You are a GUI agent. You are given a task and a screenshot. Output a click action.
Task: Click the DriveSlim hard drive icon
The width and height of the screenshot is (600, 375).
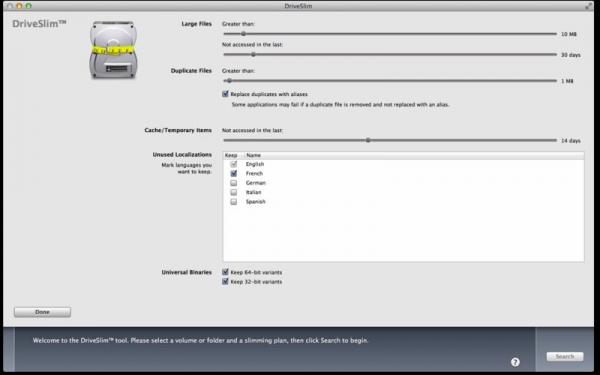click(113, 50)
